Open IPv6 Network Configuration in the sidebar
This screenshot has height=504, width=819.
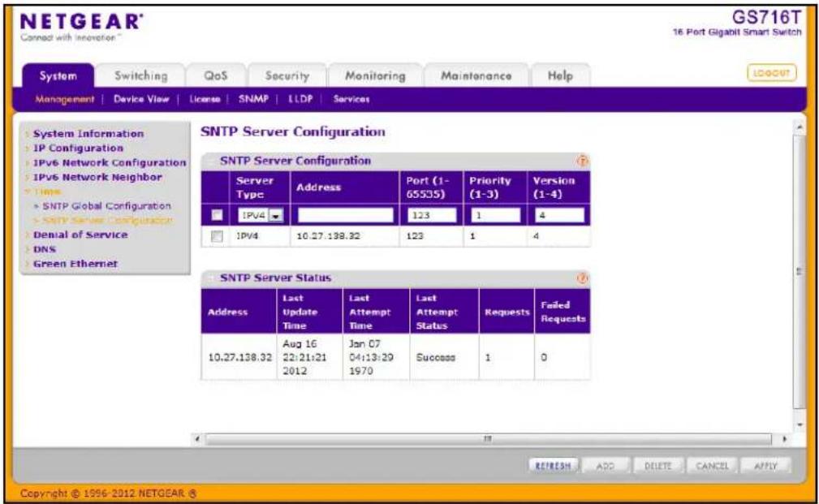[x=110, y=163]
